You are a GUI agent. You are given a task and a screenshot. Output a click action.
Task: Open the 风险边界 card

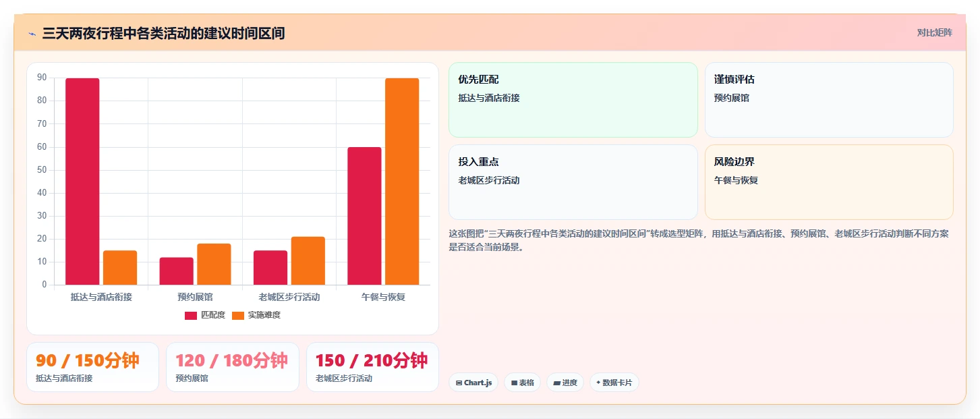click(829, 182)
